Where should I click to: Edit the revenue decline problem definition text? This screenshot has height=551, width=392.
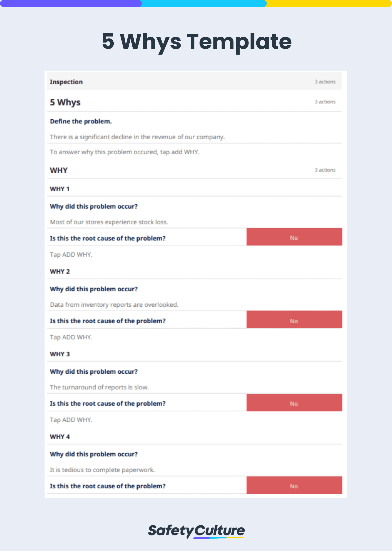(137, 137)
